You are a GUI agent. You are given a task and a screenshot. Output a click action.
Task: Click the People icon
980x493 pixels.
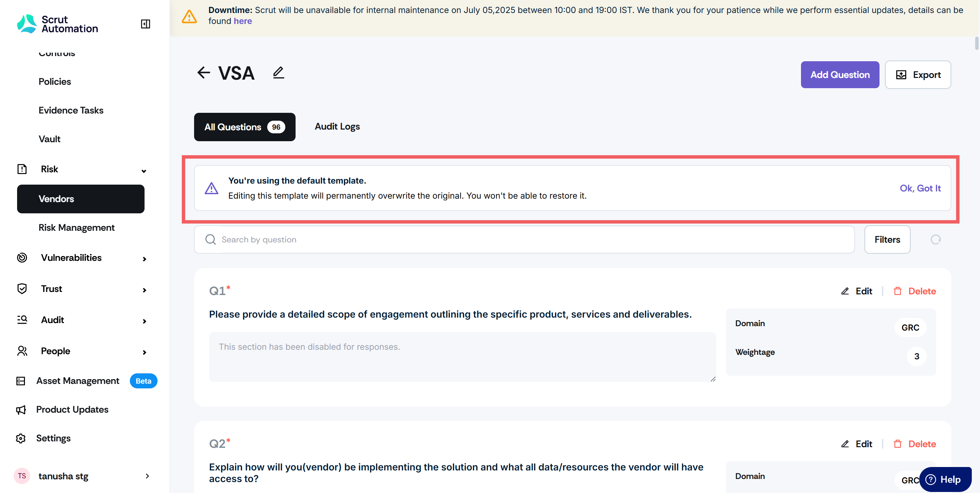coord(22,351)
